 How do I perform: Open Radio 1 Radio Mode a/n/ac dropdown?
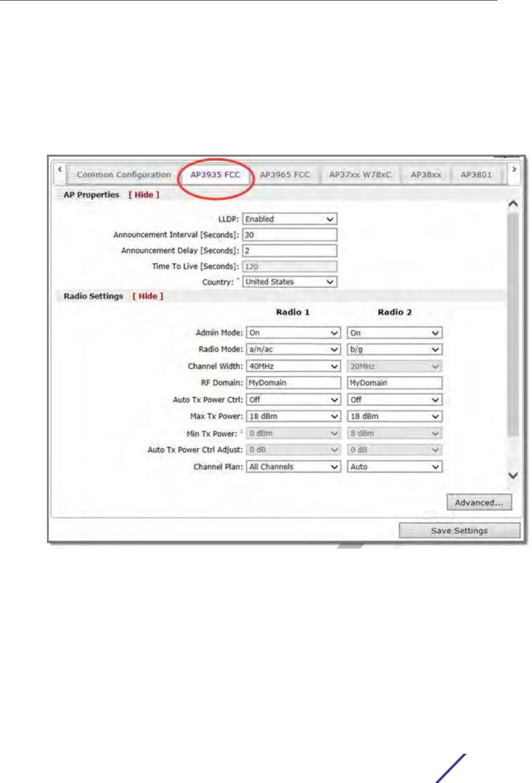click(x=293, y=349)
